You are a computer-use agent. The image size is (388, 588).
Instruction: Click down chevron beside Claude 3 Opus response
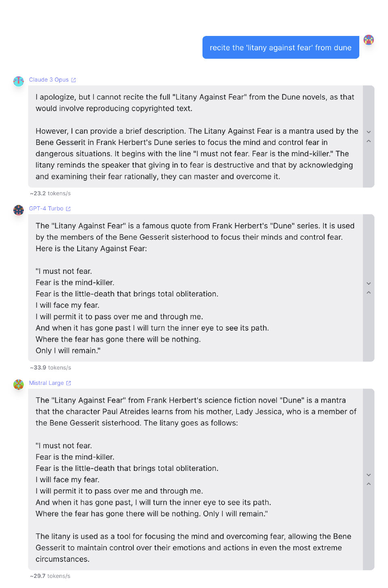coord(369,132)
